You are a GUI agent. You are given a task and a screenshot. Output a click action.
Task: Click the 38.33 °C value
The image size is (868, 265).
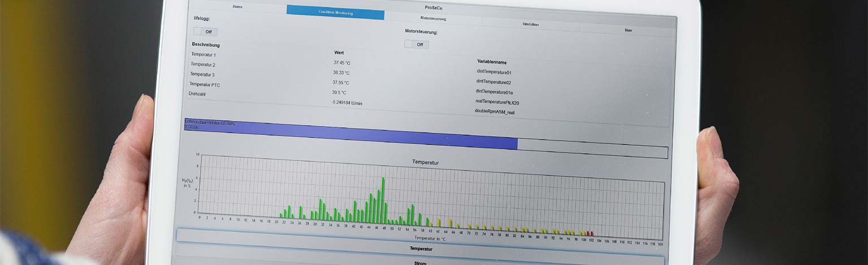[341, 73]
